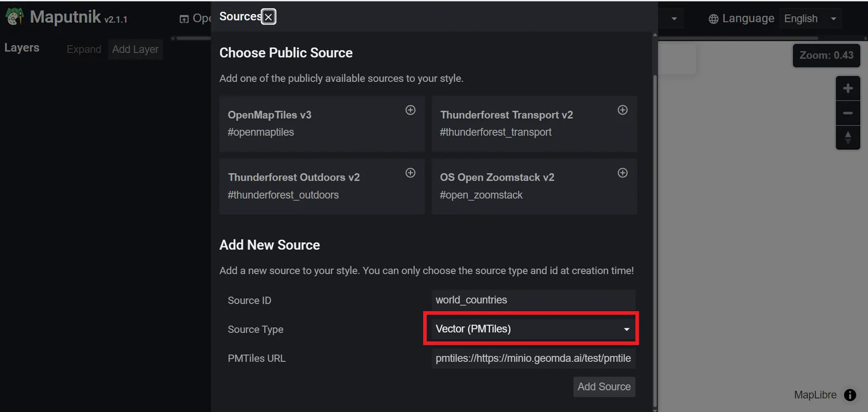The image size is (868, 412).
Task: Reset map bearing with compass button
Action: (848, 137)
